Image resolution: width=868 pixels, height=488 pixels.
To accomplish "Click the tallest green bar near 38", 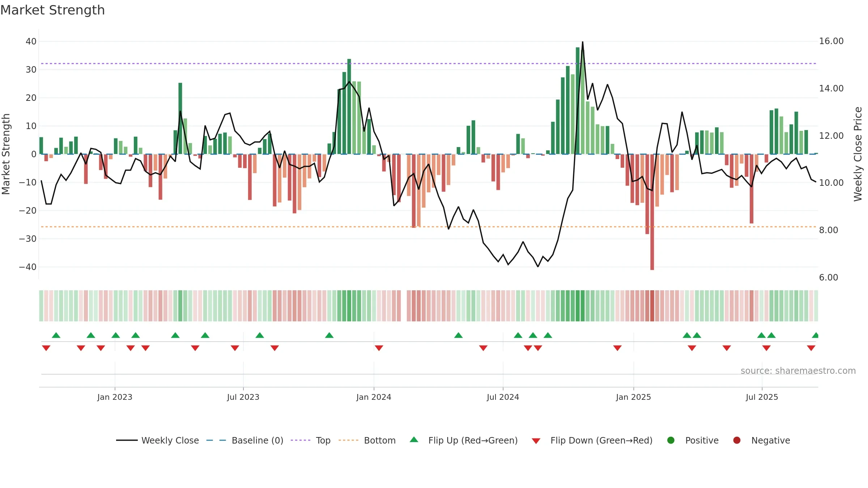I will pyautogui.click(x=578, y=100).
